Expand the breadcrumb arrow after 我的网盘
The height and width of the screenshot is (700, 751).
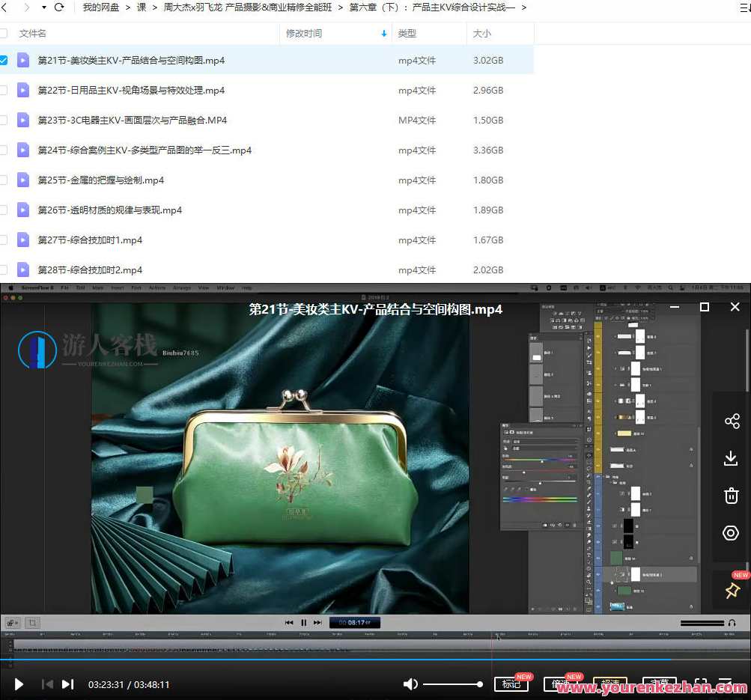pyautogui.click(x=128, y=7)
